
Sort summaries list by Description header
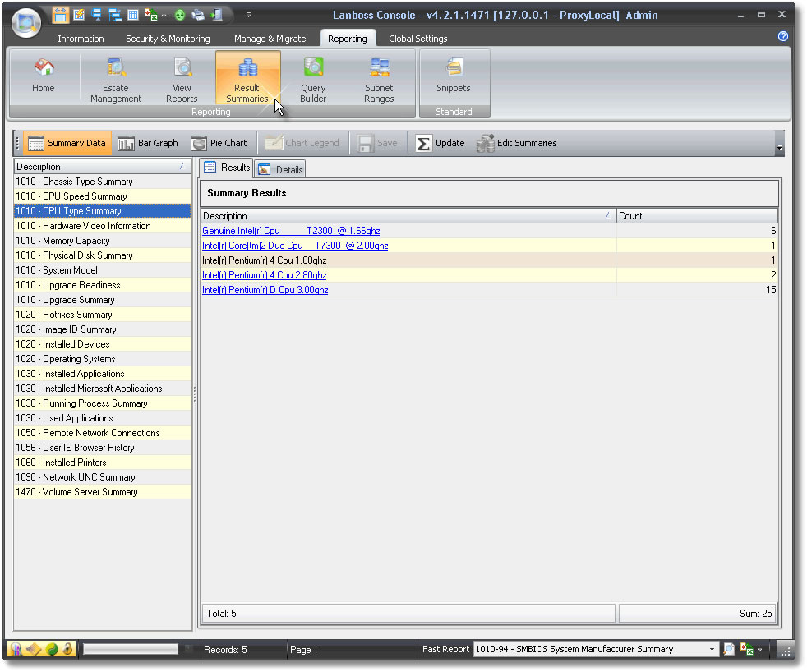click(x=102, y=167)
